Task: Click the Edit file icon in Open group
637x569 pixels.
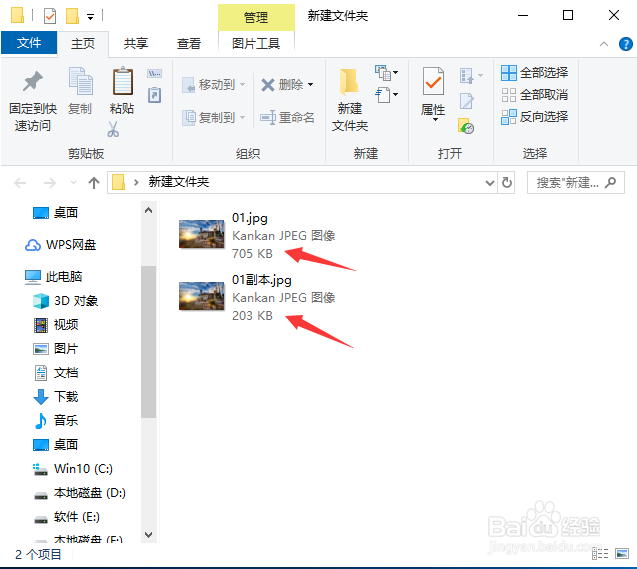Action: 466,101
